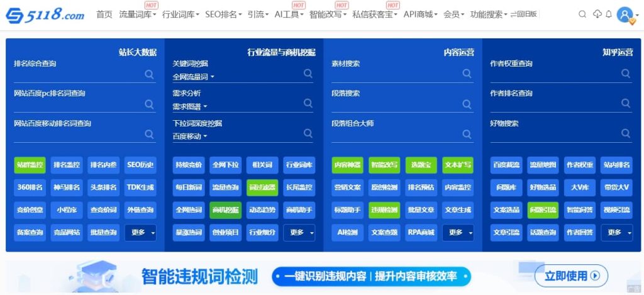Open the SEO历史 tool
Viewport: 644px width, 295px height.
[x=140, y=165]
